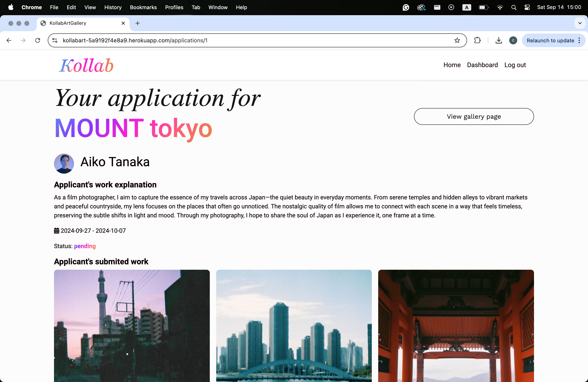
Task: Click the reload page icon
Action: tap(38, 41)
